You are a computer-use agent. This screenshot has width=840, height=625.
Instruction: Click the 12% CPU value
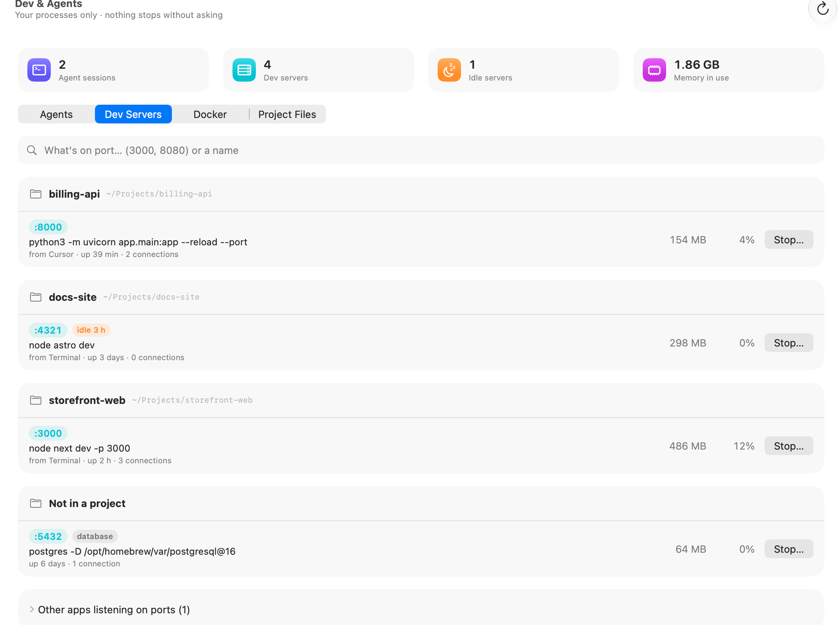point(744,446)
